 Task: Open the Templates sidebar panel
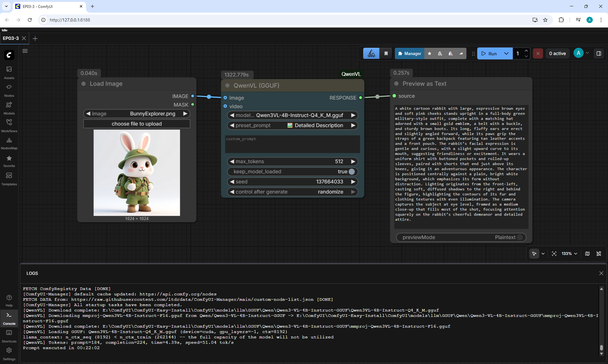9,179
